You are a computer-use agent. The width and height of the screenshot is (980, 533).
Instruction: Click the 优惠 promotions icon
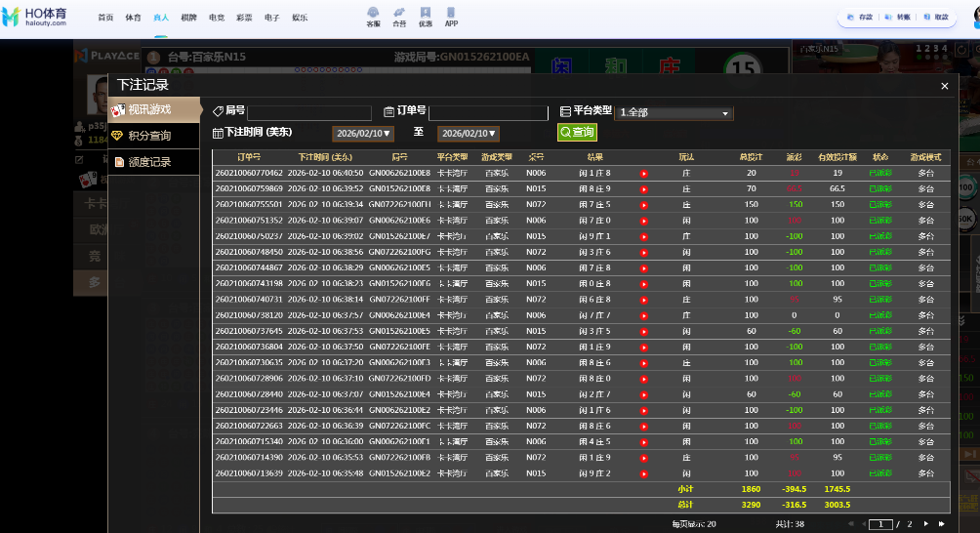click(x=425, y=16)
